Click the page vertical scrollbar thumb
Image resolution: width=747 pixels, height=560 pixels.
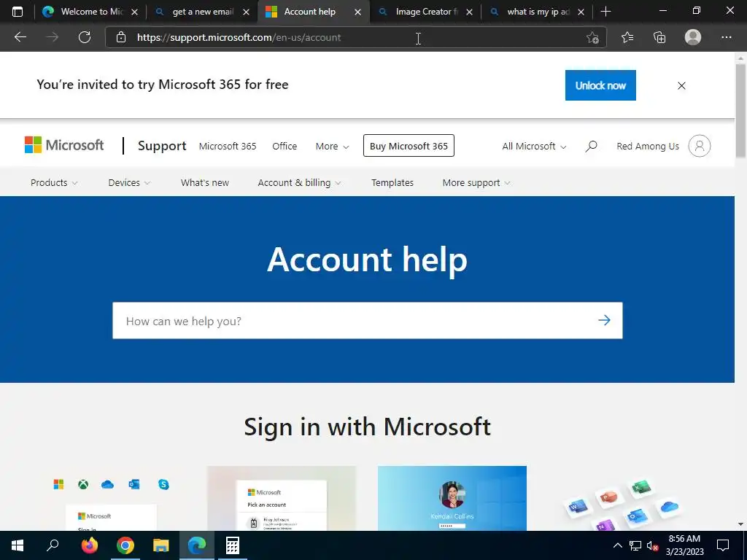[740, 109]
